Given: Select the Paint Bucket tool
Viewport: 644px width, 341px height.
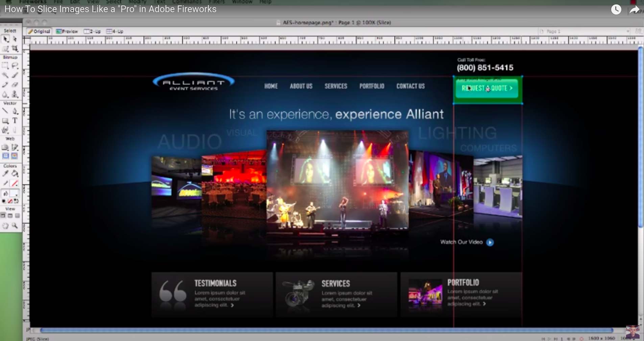Looking at the screenshot, I should click(15, 174).
